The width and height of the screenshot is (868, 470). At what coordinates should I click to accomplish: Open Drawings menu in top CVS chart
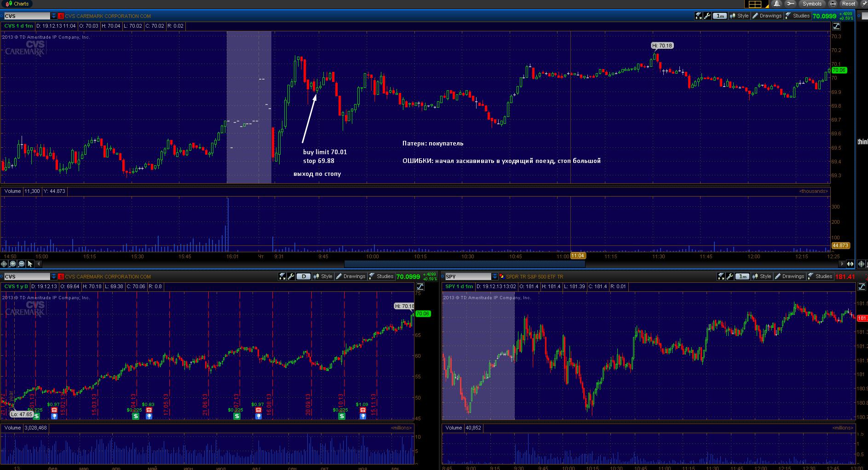point(767,16)
